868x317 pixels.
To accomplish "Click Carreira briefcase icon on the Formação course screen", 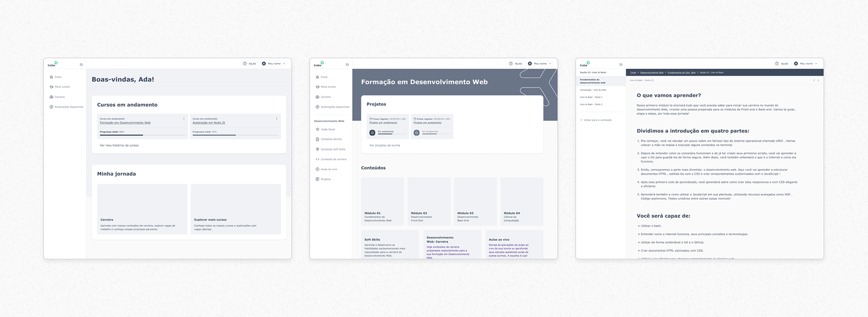I will coord(317,97).
